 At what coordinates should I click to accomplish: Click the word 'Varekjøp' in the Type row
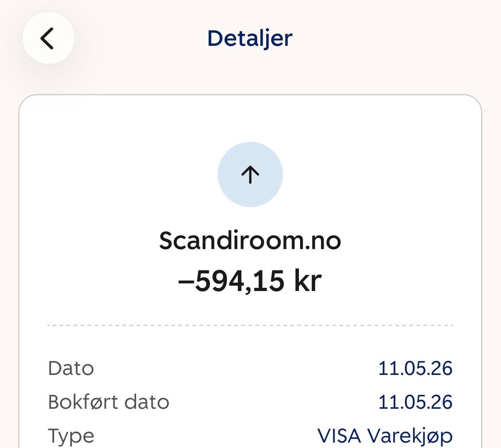(410, 437)
